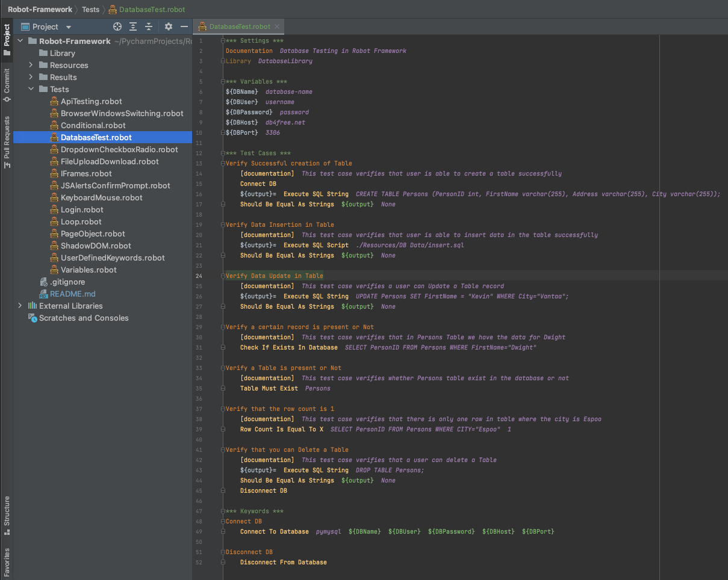Select the Opened File locator crosshair icon
728x580 pixels.
coord(116,26)
